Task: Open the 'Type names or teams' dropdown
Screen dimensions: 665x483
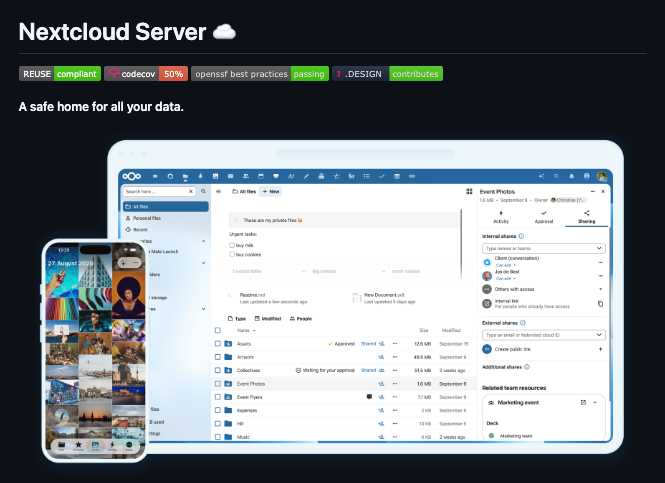Action: coord(544,248)
